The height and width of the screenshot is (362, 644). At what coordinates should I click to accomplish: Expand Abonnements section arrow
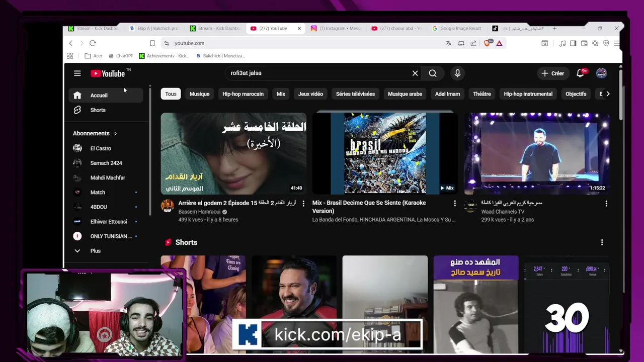click(x=115, y=133)
